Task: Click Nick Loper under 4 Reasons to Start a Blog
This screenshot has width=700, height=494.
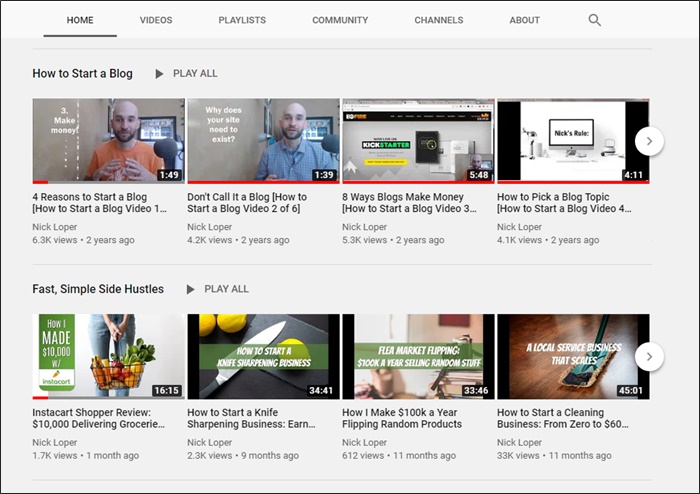Action: pos(54,227)
